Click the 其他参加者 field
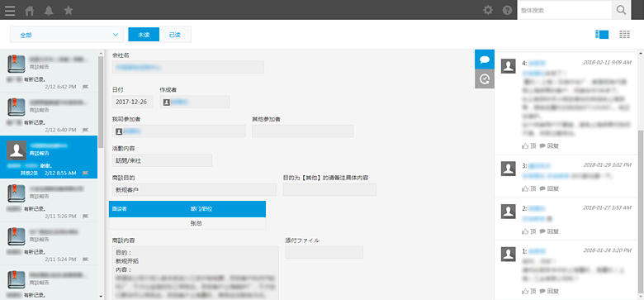This screenshot has width=644, height=300. coord(303,131)
